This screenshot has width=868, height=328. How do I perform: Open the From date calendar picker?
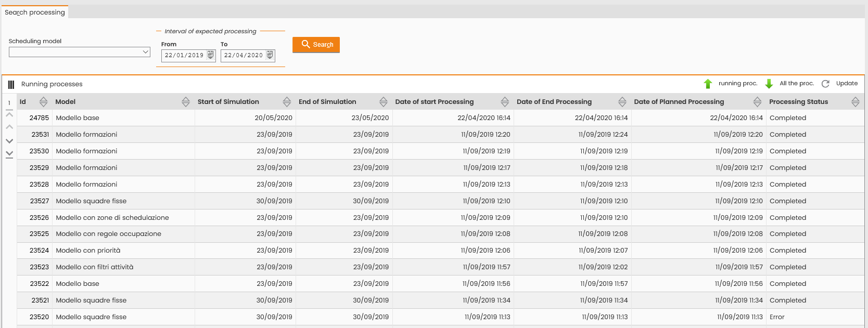(210, 55)
